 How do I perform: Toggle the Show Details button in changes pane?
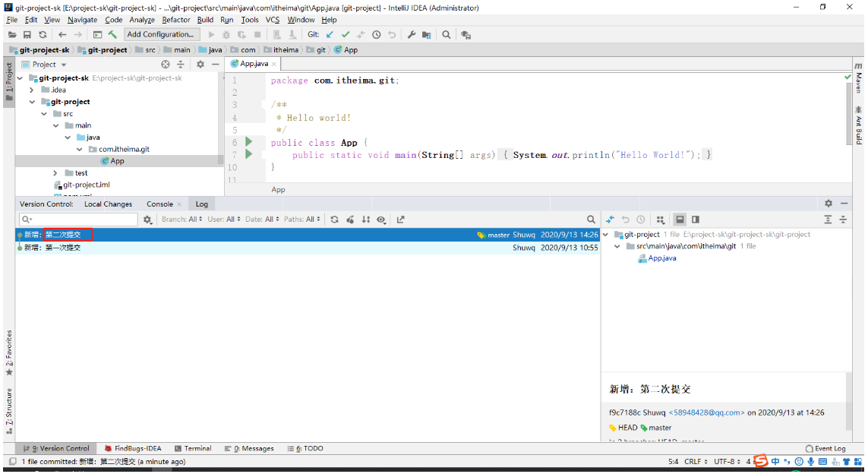pos(680,220)
